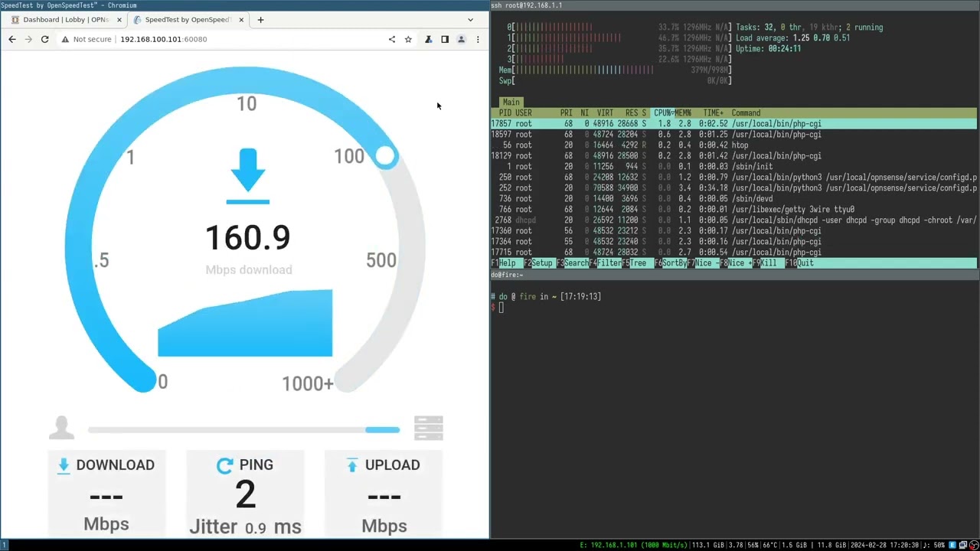
Task: Select the /sbin/devd process row
Action: coord(733,198)
